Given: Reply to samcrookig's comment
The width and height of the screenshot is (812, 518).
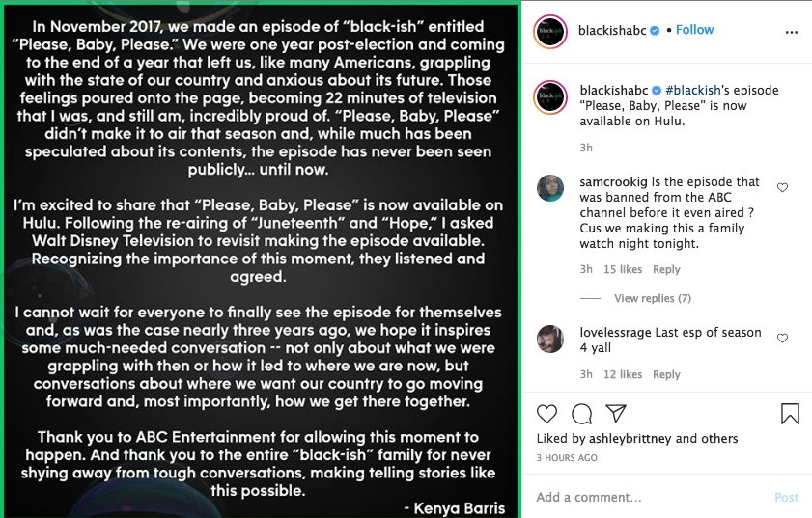Looking at the screenshot, I should point(666,270).
